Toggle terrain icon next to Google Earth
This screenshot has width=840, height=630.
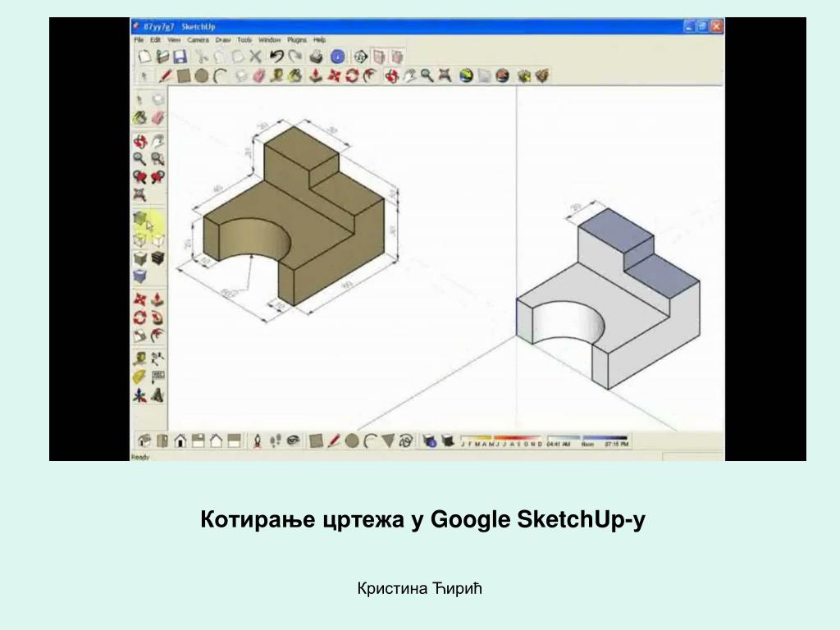pyautogui.click(x=485, y=76)
